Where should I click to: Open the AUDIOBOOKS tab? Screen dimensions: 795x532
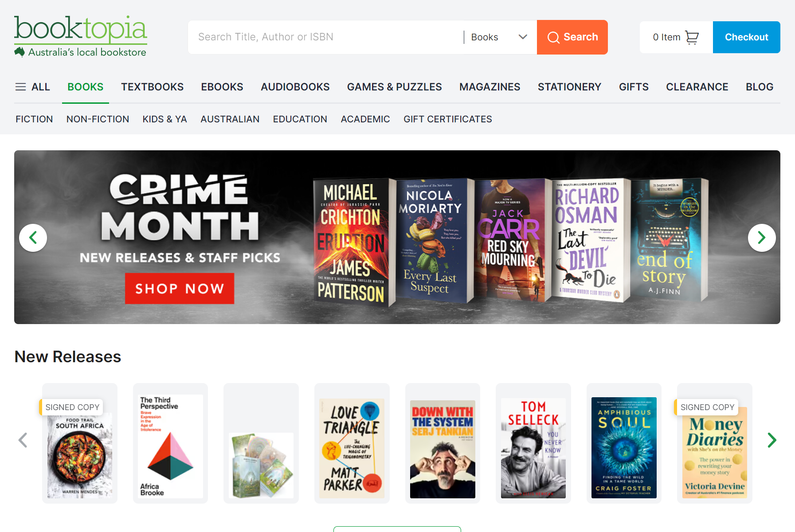tap(295, 87)
